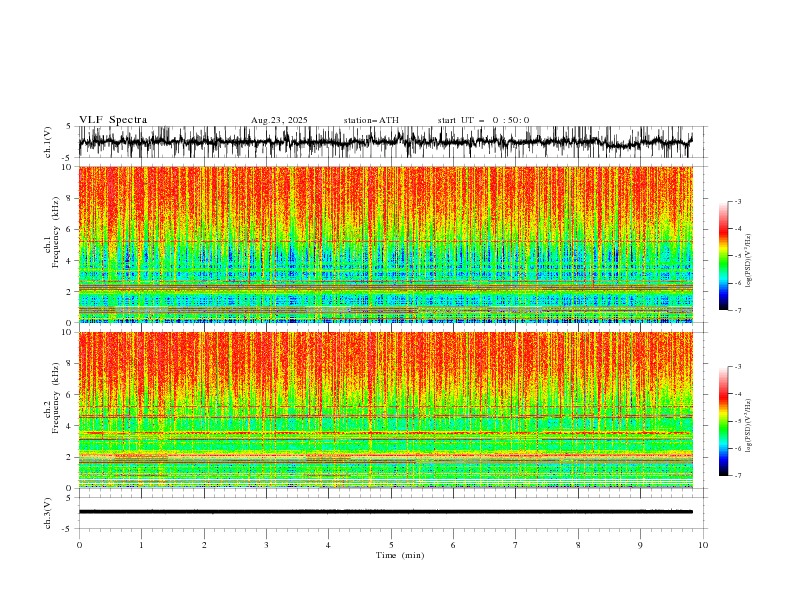Click the "8" kHz tick of ch.1 spectrogram

[x=70, y=198]
